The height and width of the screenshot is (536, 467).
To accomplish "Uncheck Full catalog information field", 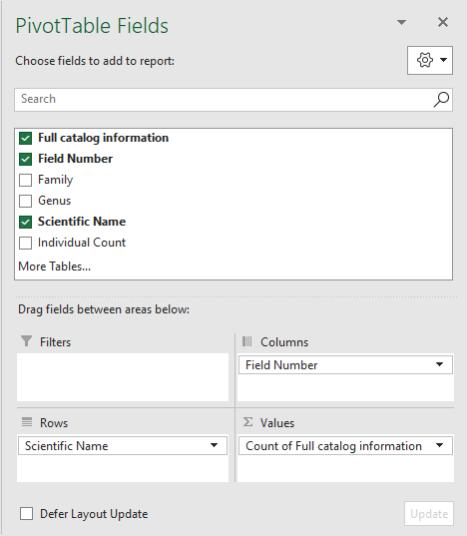I will click(26, 138).
